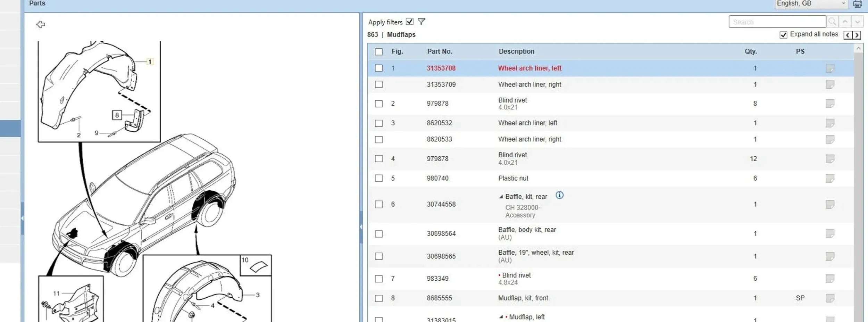The width and height of the screenshot is (868, 322).
Task: Sort by Part No. column header
Action: click(x=440, y=51)
